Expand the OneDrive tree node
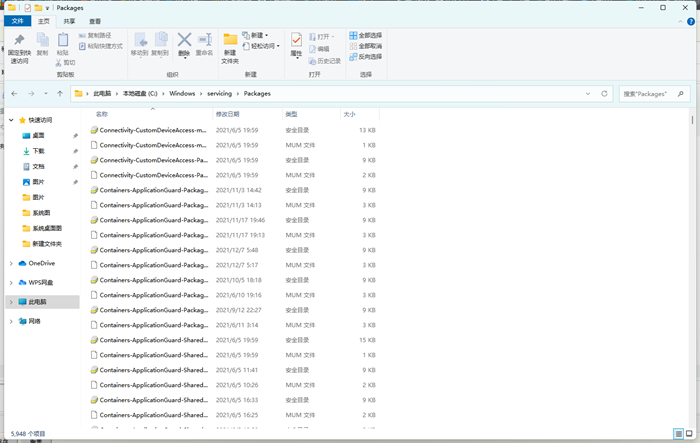Screen dimensions: 700x443 [x=11, y=263]
